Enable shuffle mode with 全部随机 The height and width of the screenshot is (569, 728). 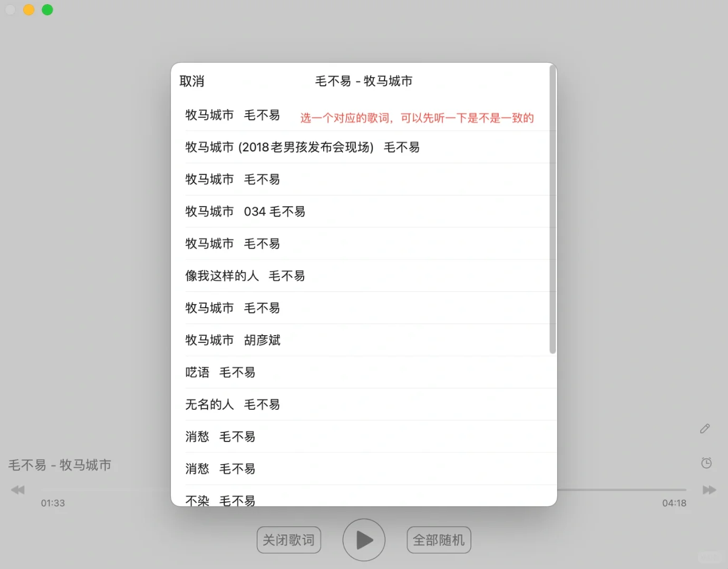(x=439, y=539)
